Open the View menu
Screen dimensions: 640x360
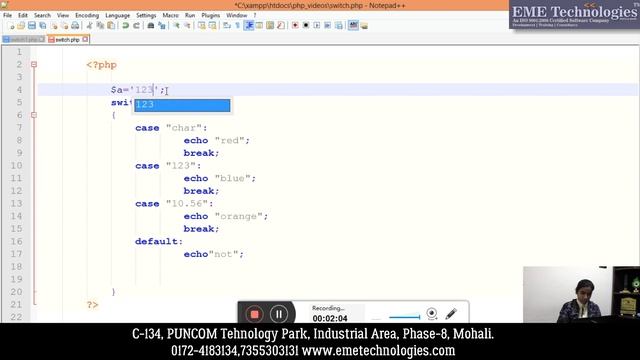pyautogui.click(x=63, y=15)
